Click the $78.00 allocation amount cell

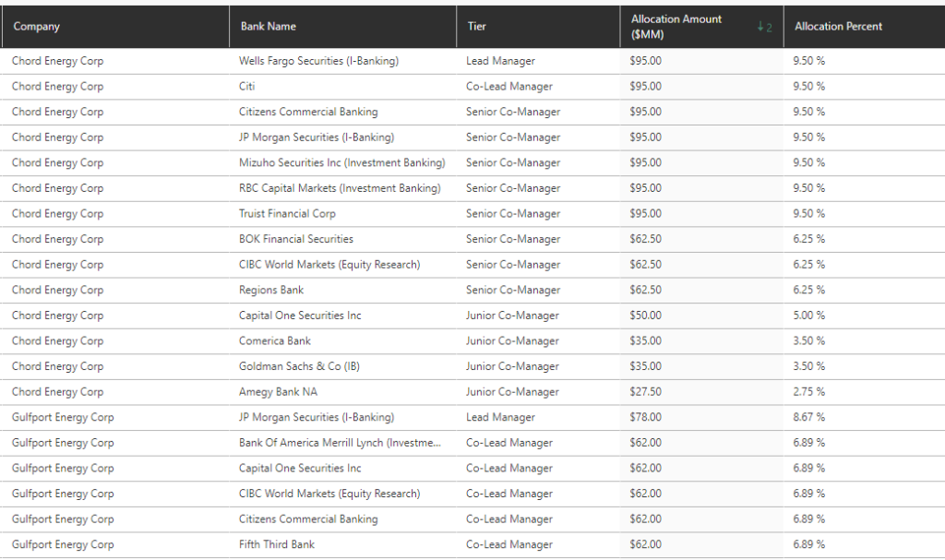click(x=645, y=417)
